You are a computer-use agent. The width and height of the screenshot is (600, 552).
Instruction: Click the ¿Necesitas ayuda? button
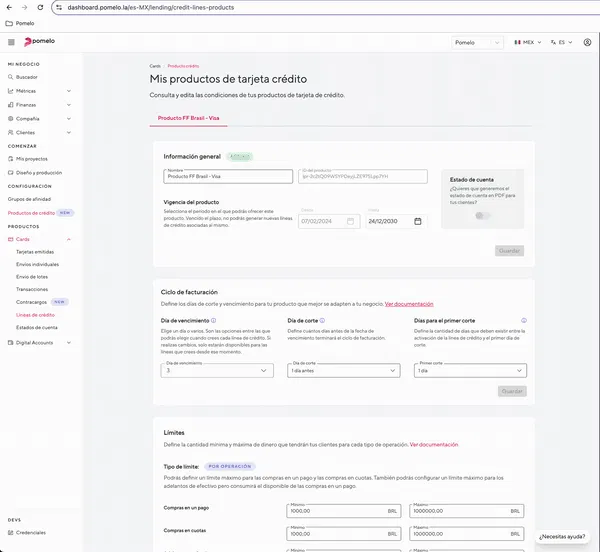pos(562,537)
